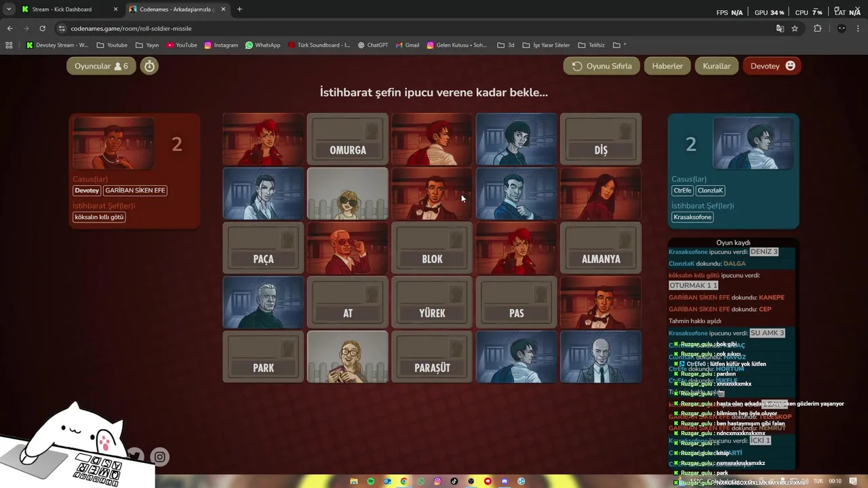Select the PARK word card
Viewport: 868px width, 488px height.
click(x=263, y=357)
